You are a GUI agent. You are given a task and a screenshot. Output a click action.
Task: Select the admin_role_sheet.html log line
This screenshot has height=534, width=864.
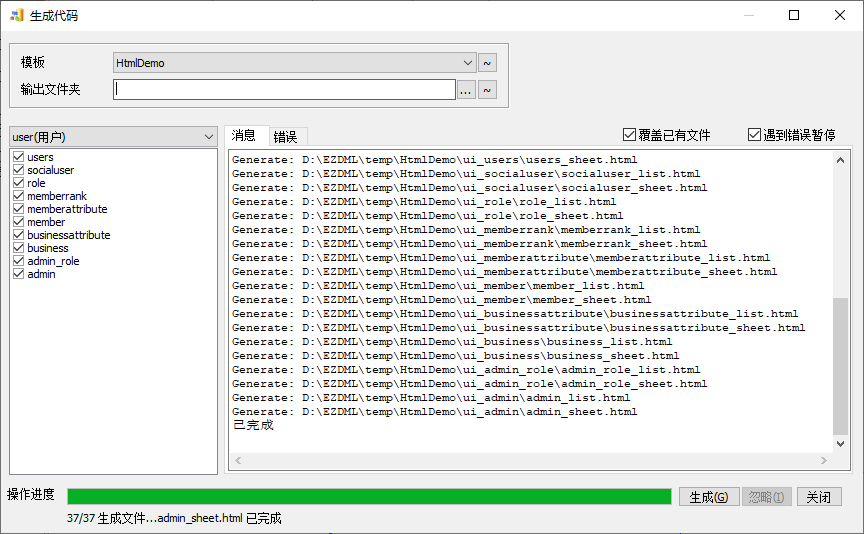[x=469, y=384]
